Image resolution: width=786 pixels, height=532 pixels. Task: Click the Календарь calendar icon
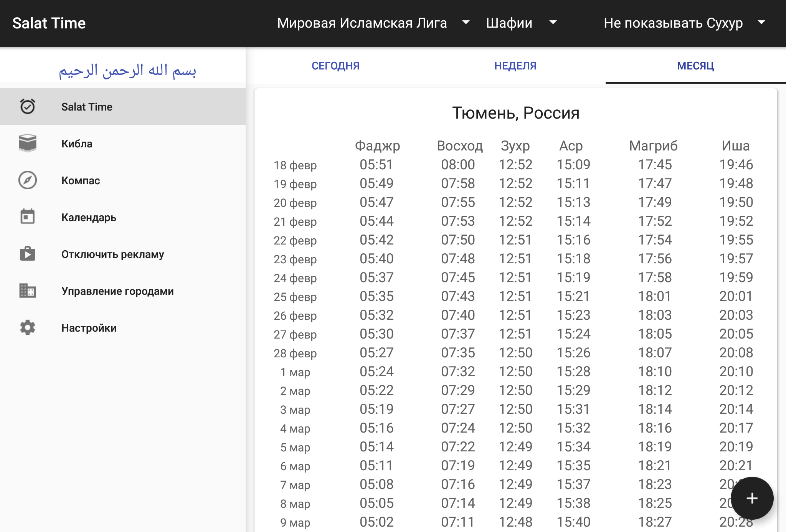click(x=28, y=217)
